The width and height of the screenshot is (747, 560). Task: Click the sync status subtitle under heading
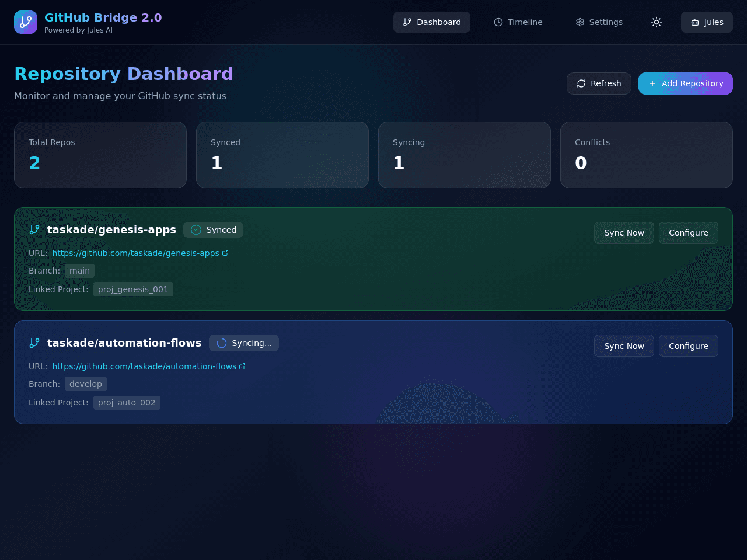[x=120, y=96]
